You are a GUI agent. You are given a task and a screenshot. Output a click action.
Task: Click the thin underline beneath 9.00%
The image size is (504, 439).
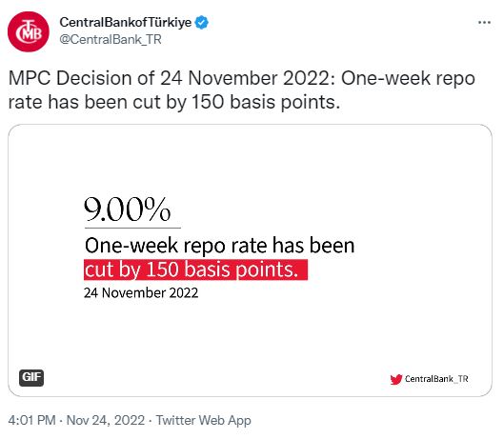pos(132,228)
